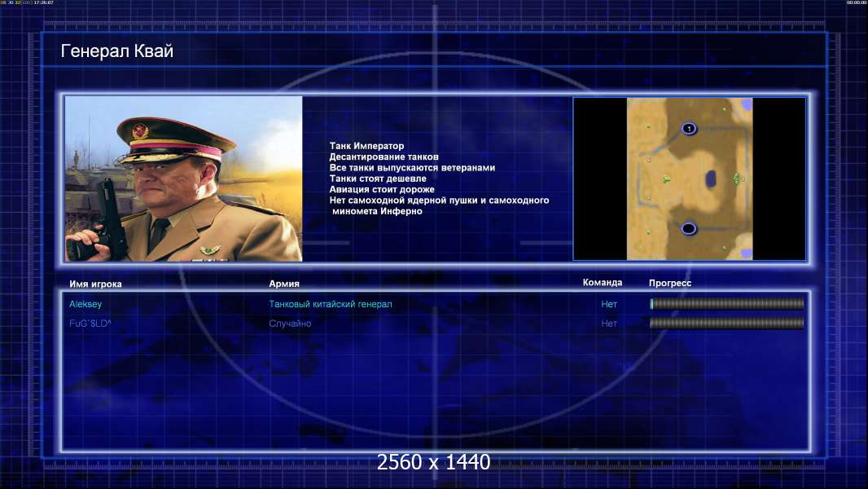Click army 'Танковый китайский генерал'
The height and width of the screenshot is (489, 868).
tap(331, 304)
